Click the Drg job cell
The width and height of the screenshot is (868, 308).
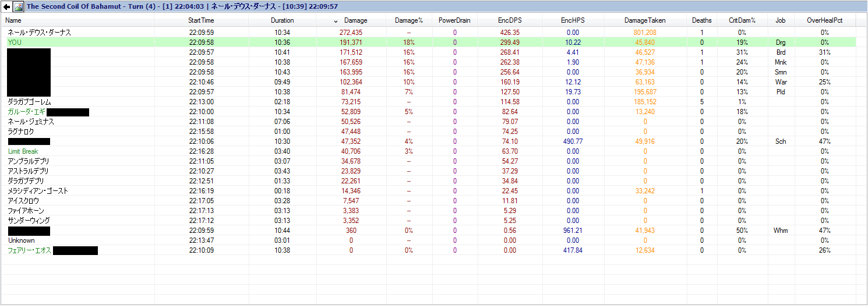tap(781, 43)
